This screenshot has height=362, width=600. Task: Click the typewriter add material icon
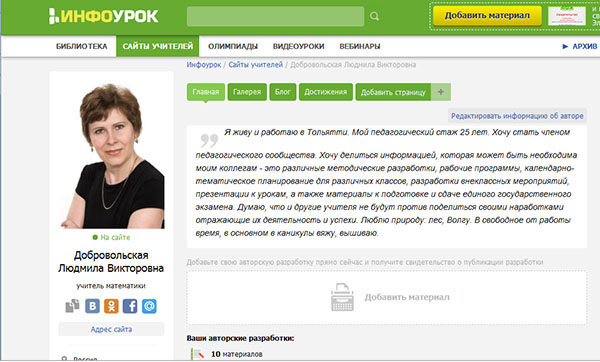pyautogui.click(x=342, y=297)
